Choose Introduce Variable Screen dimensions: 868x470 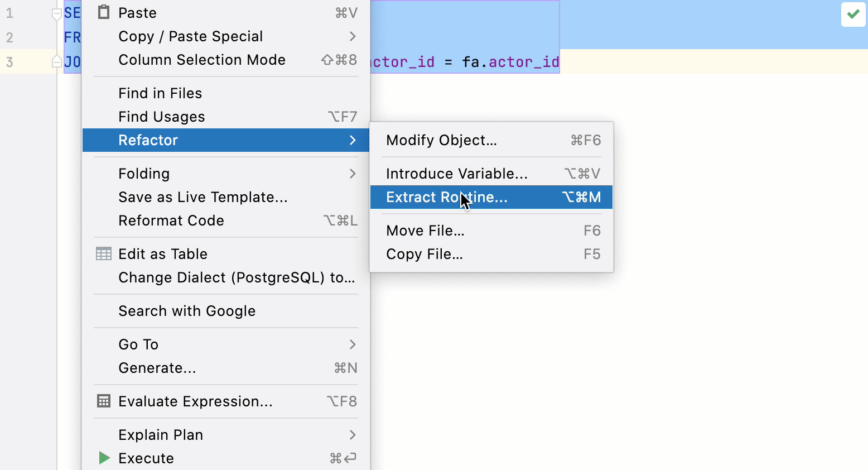[x=456, y=174]
